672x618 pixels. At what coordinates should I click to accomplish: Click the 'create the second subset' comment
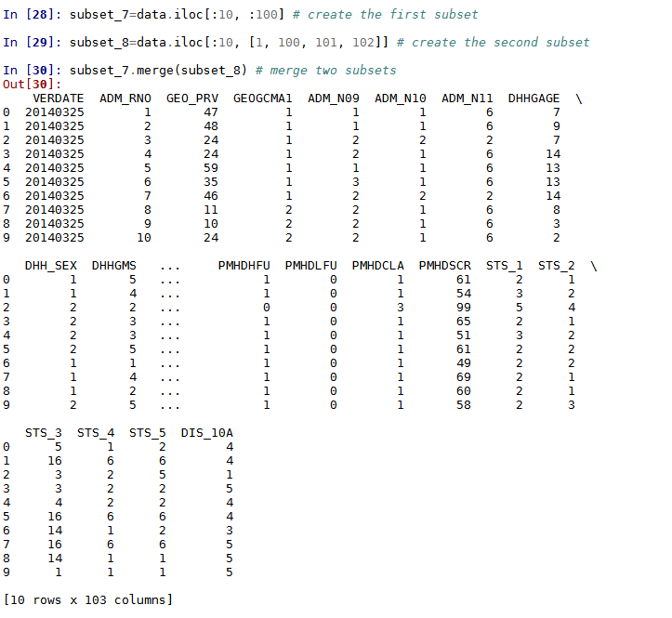tap(493, 43)
